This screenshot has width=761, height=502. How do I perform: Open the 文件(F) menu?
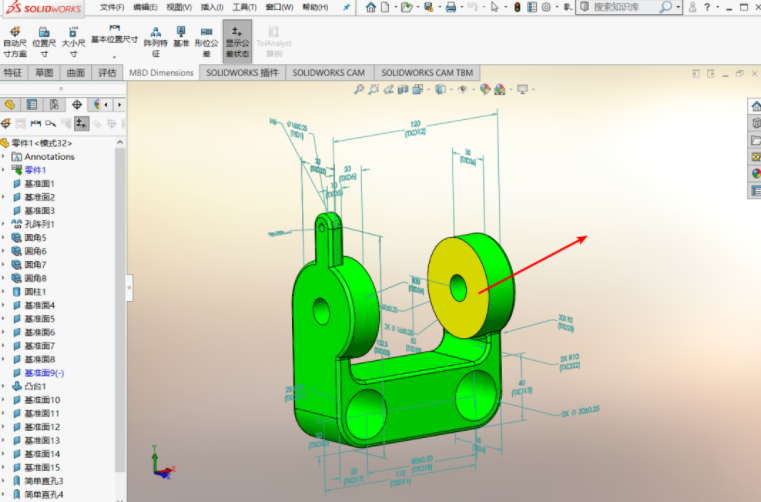click(112, 7)
